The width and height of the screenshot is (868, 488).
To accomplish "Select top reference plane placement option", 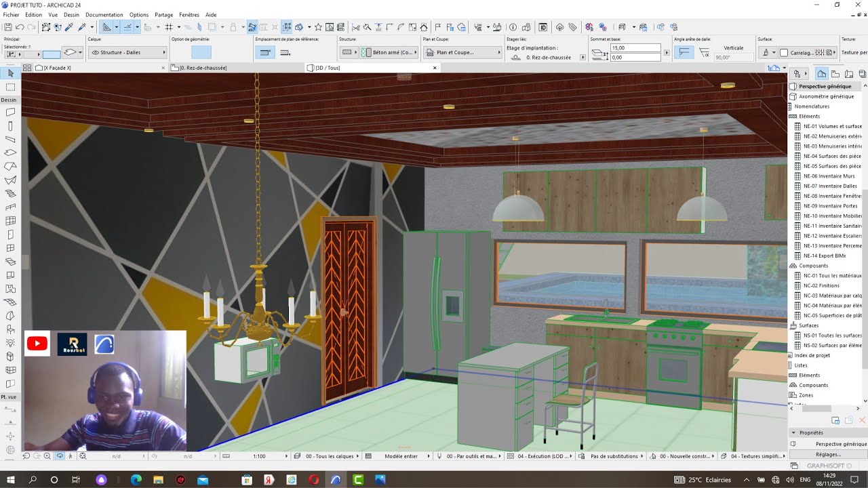I will tap(265, 52).
